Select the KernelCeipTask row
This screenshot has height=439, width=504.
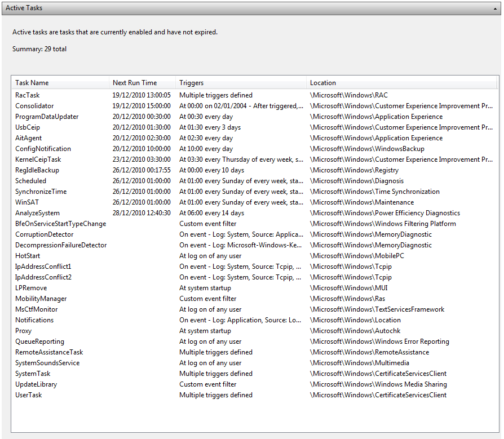[255, 159]
